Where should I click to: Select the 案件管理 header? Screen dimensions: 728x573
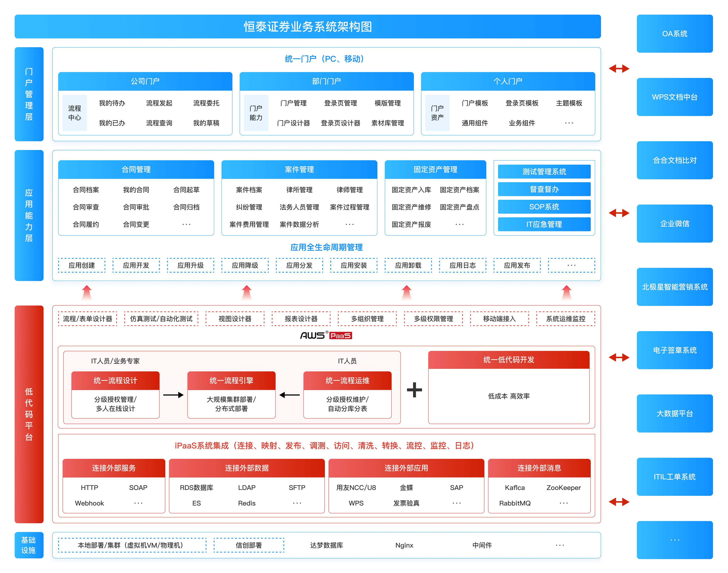(x=299, y=169)
